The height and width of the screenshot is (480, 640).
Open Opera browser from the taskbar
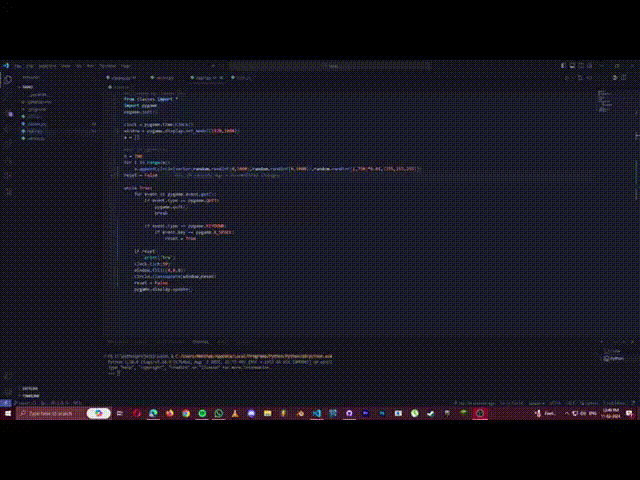(137, 413)
